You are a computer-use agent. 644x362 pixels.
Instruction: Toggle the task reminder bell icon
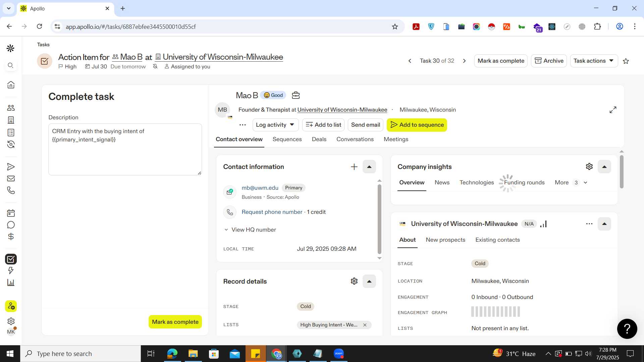(x=155, y=66)
